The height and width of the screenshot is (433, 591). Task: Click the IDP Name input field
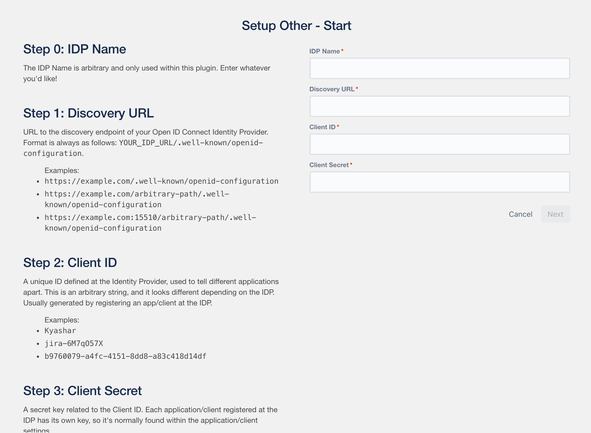(439, 69)
